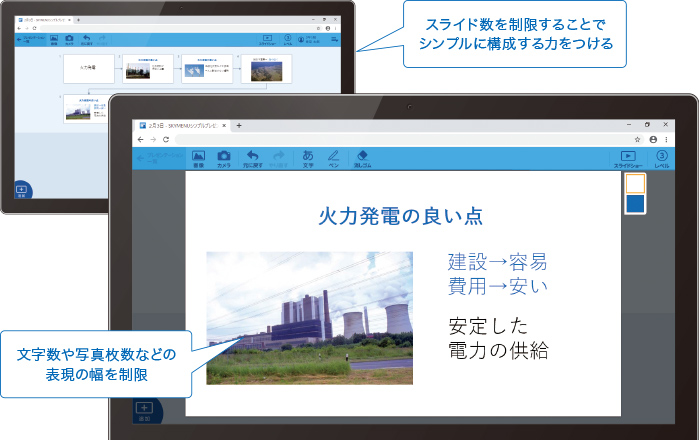The width and height of the screenshot is (700, 440).
Task: Open the カメラ tool in the front window
Action: (224, 158)
